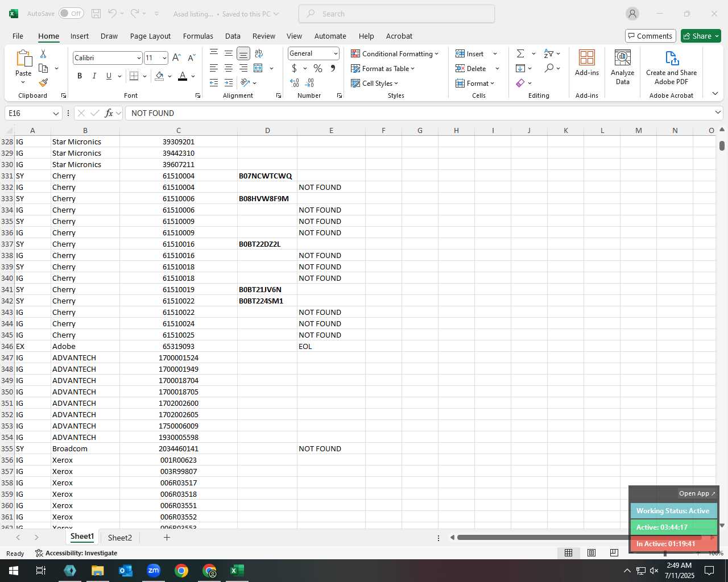
Task: Decrease decimal places
Action: (310, 83)
